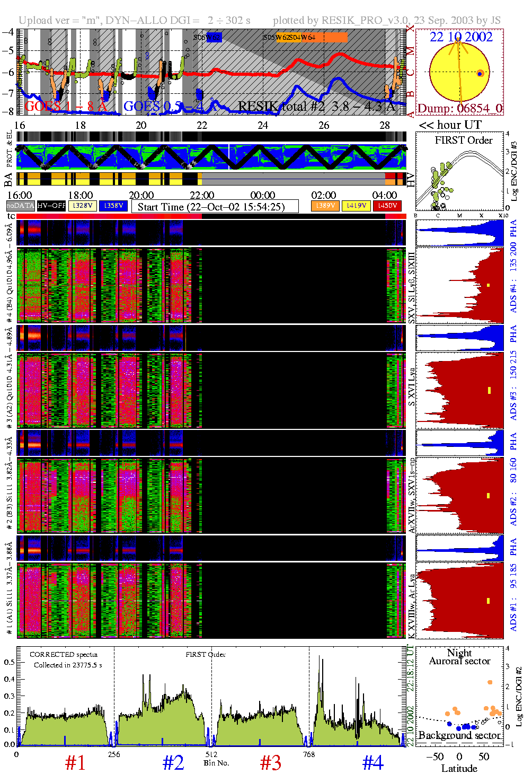Image resolution: width=532 pixels, height=783 pixels.
Task: Click the 'Dump: 06854_0' label
Action: coord(459,109)
